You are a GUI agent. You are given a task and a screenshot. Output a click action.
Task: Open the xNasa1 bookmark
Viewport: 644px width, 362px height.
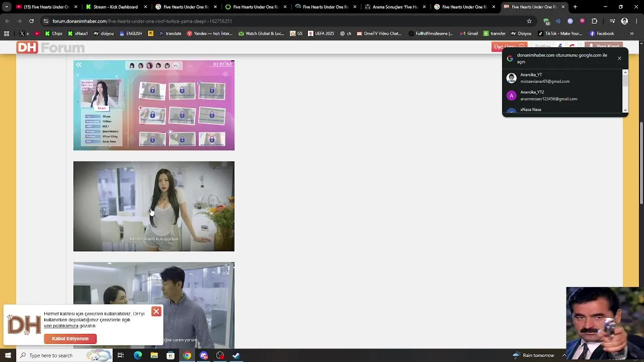pyautogui.click(x=77, y=34)
